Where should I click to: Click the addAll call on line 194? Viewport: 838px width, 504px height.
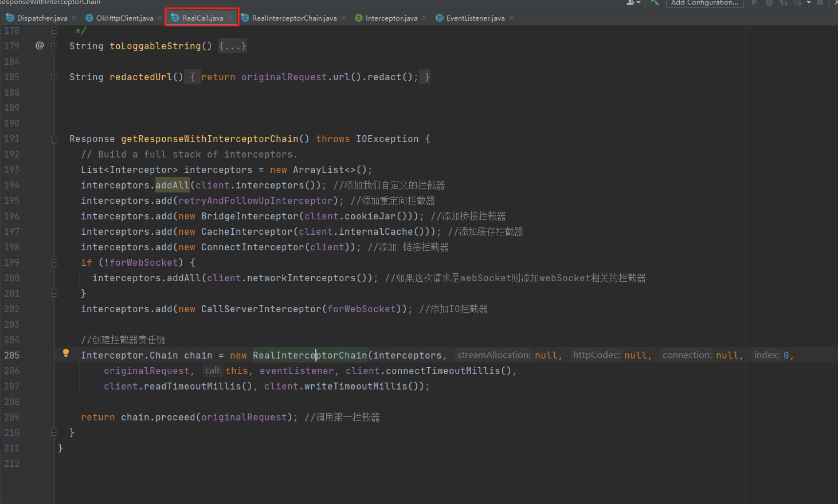(172, 185)
